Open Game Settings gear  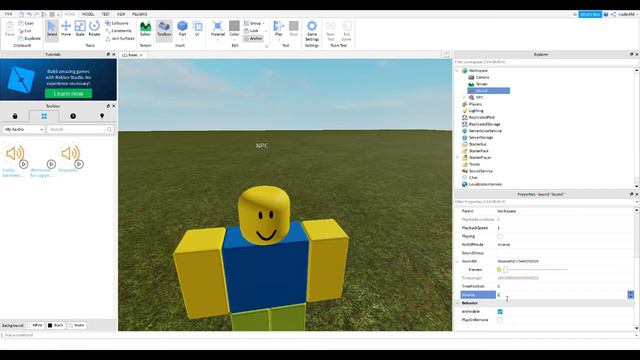[312, 31]
